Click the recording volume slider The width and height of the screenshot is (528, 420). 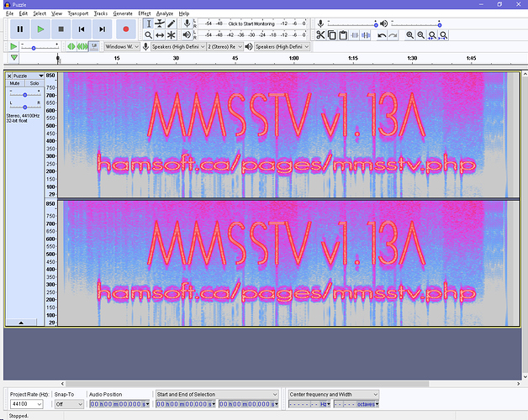pos(352,24)
